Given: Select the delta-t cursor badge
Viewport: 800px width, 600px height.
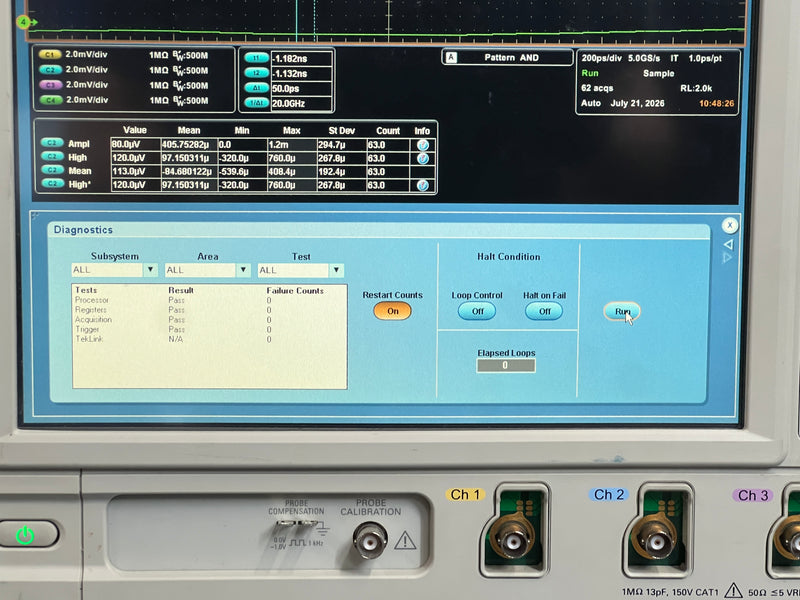Looking at the screenshot, I should (x=257, y=88).
